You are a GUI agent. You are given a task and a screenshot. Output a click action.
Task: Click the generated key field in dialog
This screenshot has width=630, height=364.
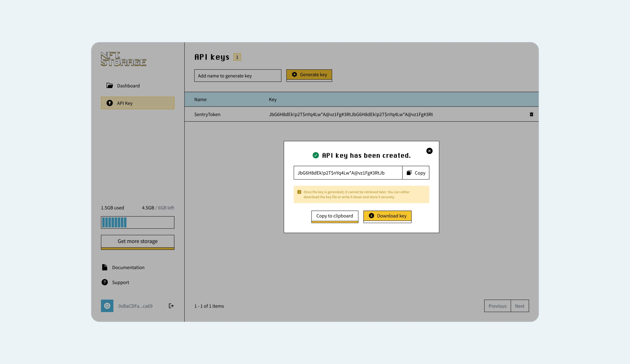point(348,173)
